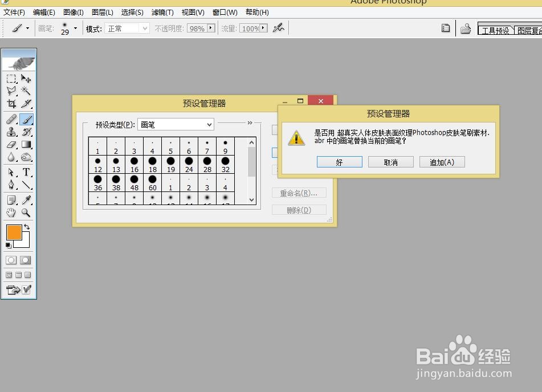542x392 pixels.
Task: Select the Pen tool
Action: point(11,185)
